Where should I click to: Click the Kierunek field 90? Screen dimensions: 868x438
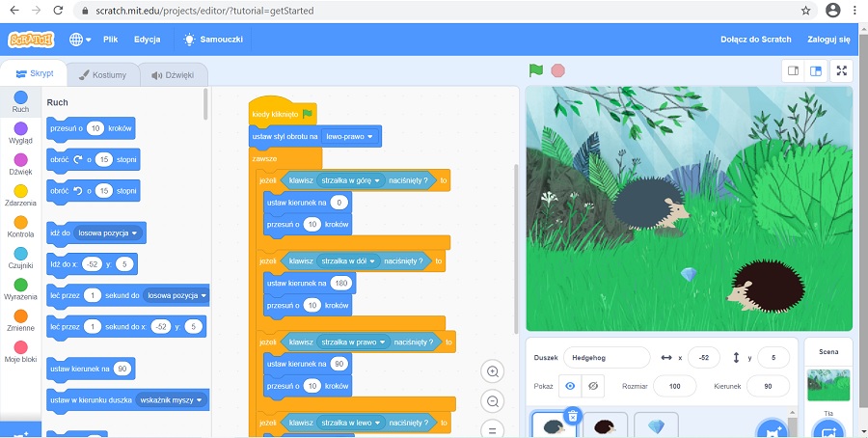(768, 386)
